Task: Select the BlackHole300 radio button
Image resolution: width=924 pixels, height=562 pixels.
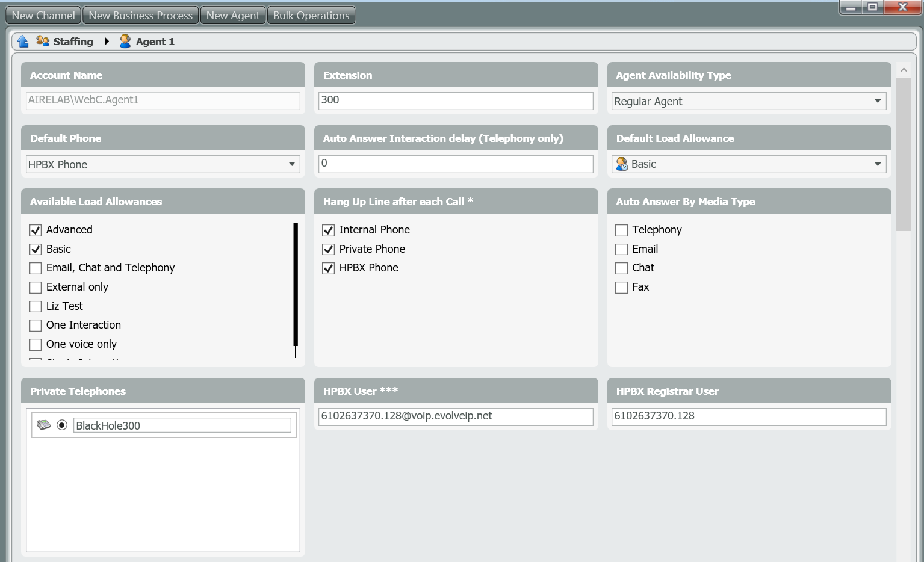Action: tap(62, 425)
